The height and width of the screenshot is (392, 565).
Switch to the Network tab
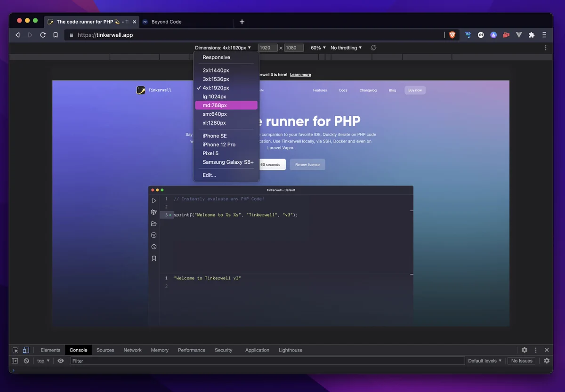pos(133,350)
